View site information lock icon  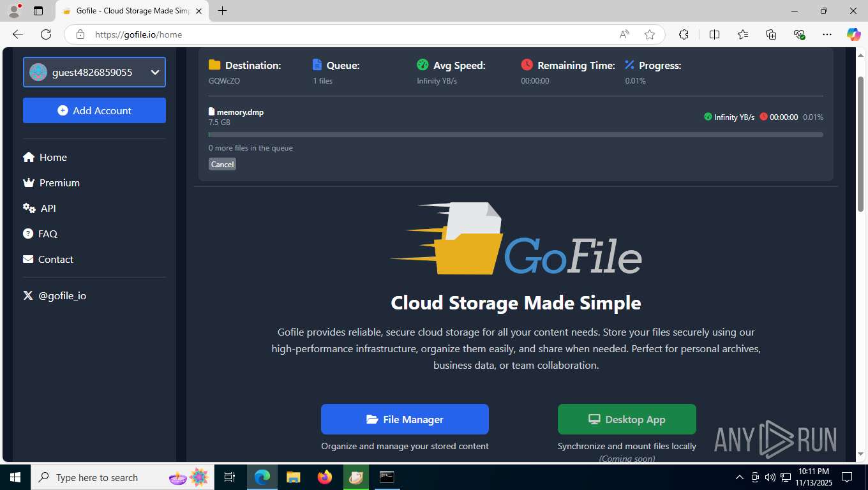click(x=80, y=34)
